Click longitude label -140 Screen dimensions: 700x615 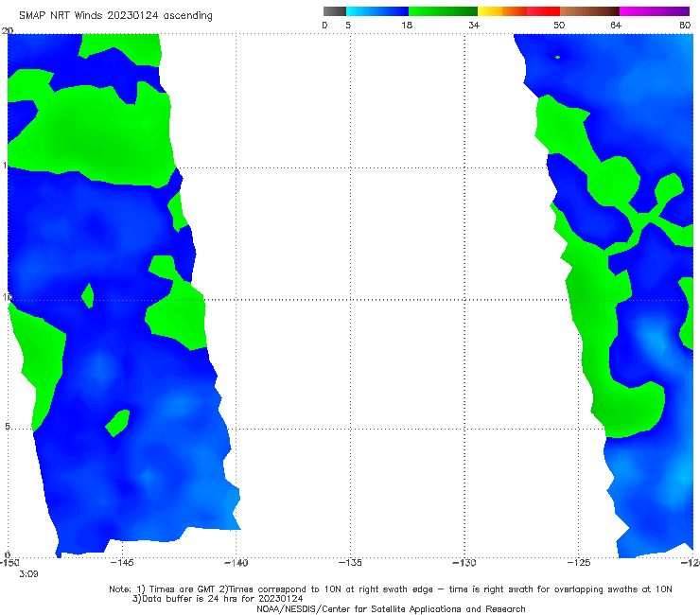(236, 562)
